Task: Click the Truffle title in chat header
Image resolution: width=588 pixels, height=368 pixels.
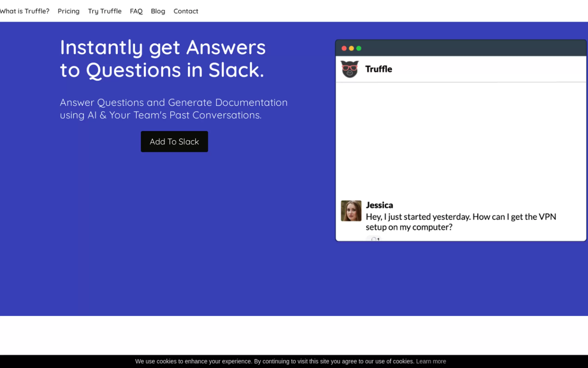Action: click(x=378, y=69)
